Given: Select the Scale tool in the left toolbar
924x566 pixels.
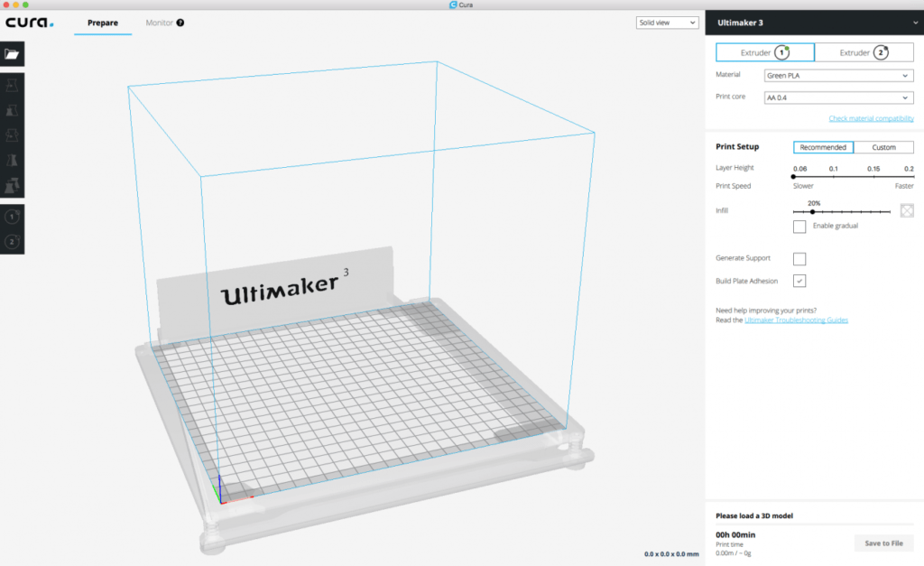Looking at the screenshot, I should coord(12,109).
